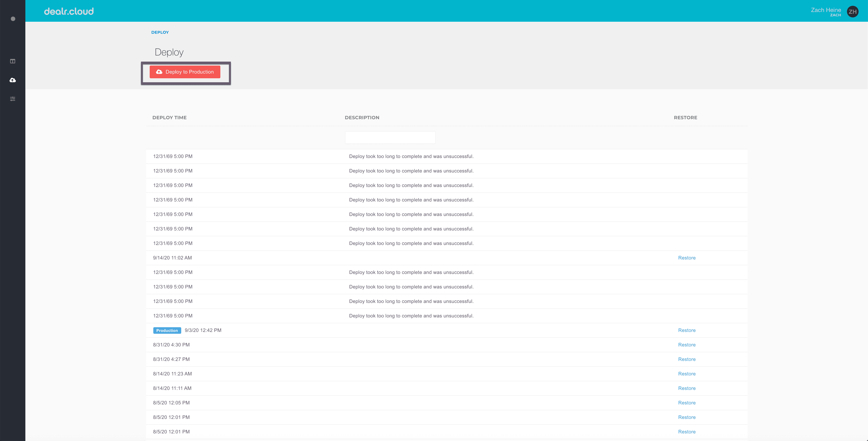Focus the Description filter input field
This screenshot has width=868, height=441.
tap(390, 138)
